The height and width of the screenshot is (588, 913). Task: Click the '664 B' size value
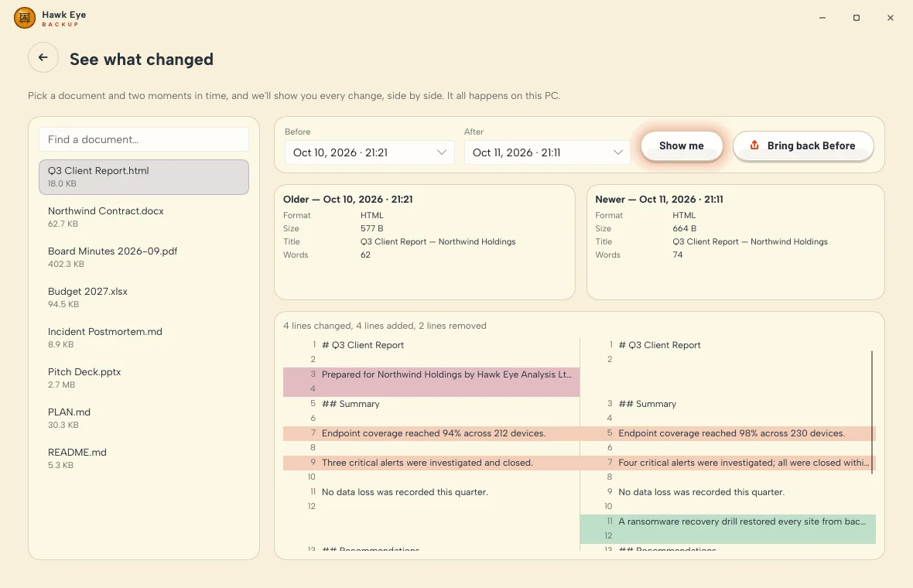point(684,228)
